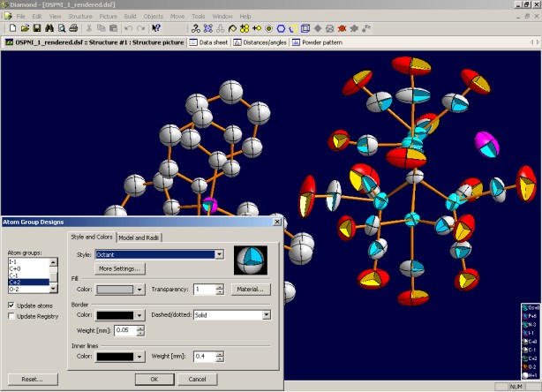Uncheck the Update atoms checkbox
Image resolution: width=542 pixels, height=392 pixels.
pyautogui.click(x=10, y=305)
